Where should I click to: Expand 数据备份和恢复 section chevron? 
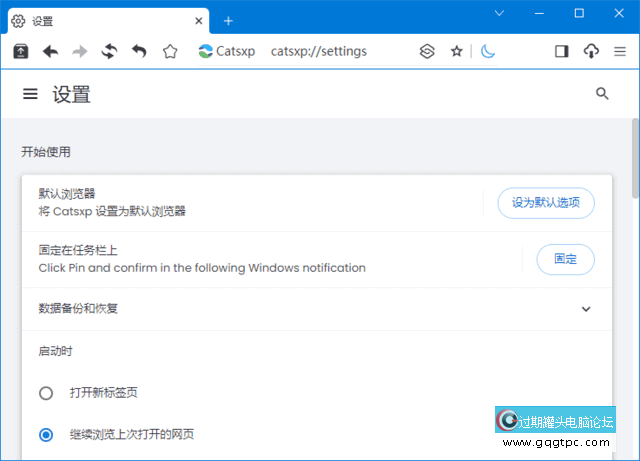pyautogui.click(x=586, y=309)
